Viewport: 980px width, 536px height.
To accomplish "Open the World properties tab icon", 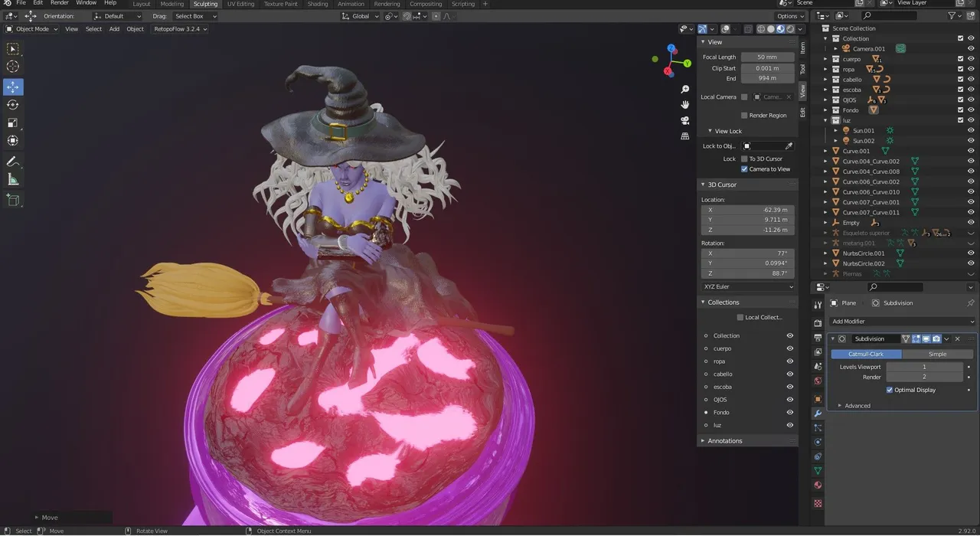I will [818, 381].
